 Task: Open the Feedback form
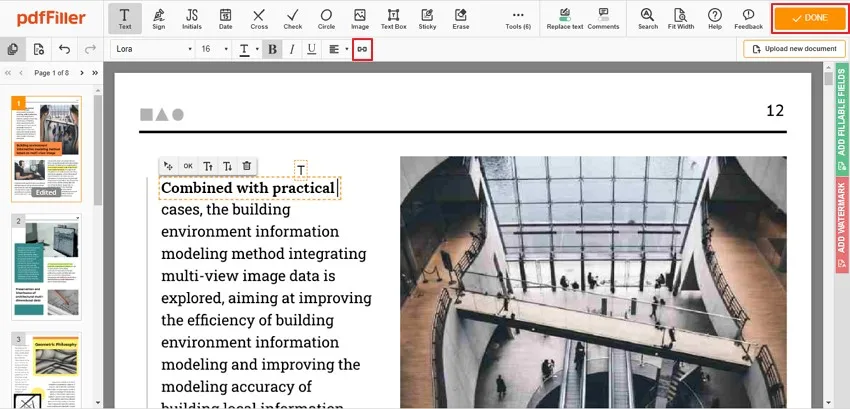click(x=749, y=18)
